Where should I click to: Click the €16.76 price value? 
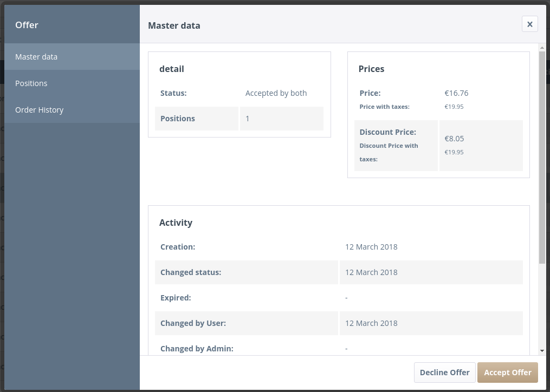[x=456, y=93]
